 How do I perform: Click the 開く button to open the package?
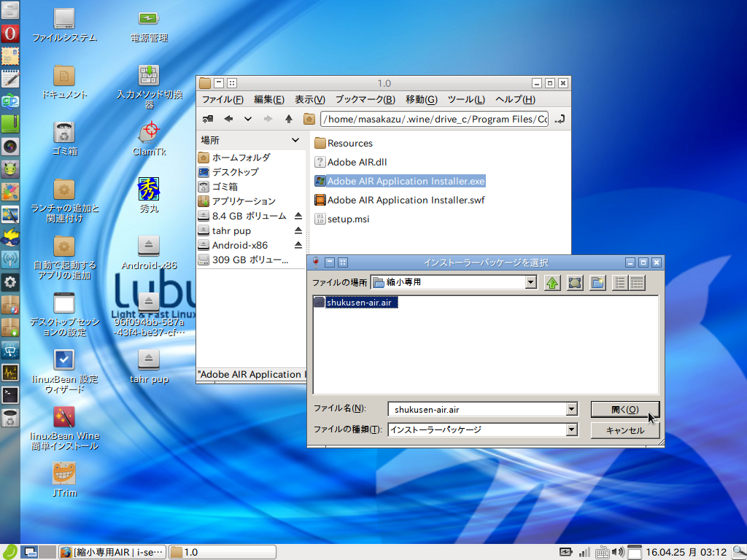624,409
